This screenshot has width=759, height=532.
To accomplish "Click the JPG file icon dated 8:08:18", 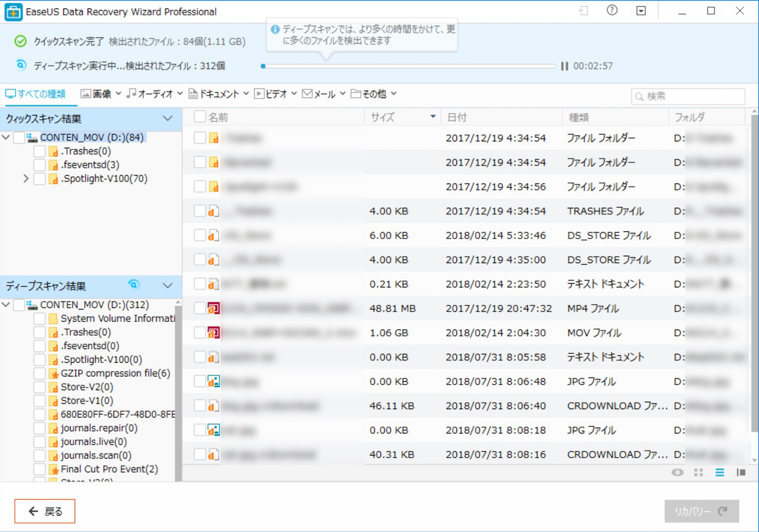I will (x=213, y=430).
